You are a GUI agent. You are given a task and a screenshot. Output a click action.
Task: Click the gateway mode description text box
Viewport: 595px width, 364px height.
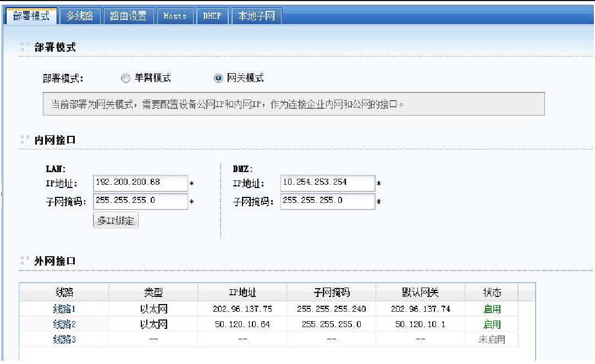point(294,103)
